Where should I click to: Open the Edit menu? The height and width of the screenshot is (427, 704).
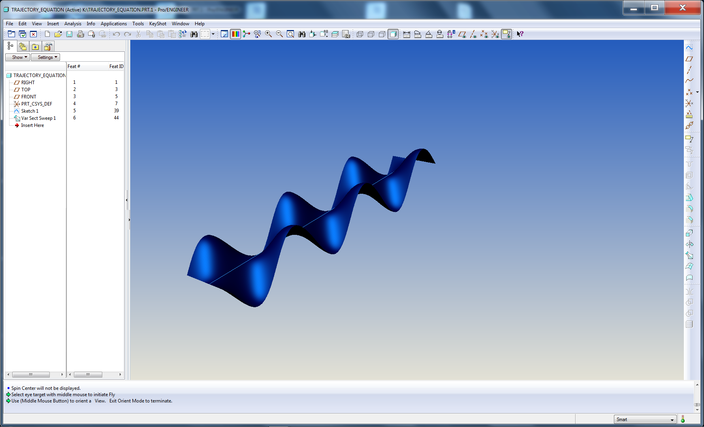pyautogui.click(x=22, y=24)
